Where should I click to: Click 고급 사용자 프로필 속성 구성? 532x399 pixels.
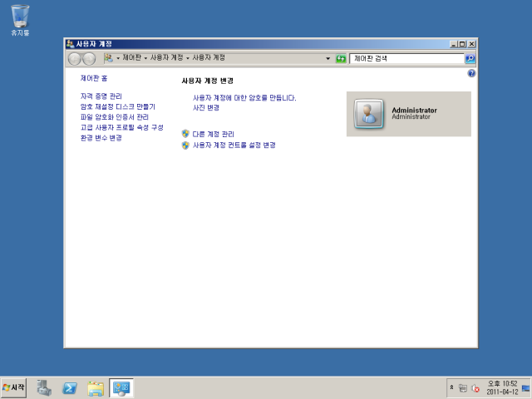(122, 127)
